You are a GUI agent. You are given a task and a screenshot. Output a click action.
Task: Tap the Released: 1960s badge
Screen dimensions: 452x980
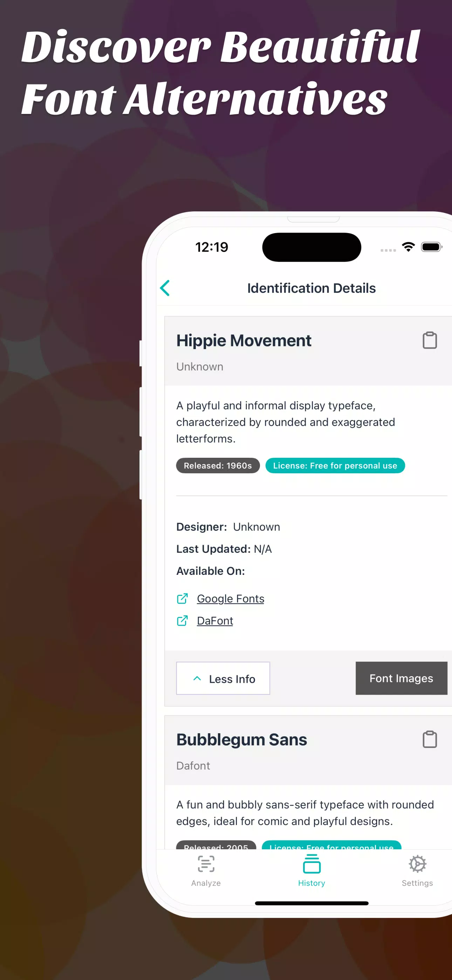click(218, 466)
